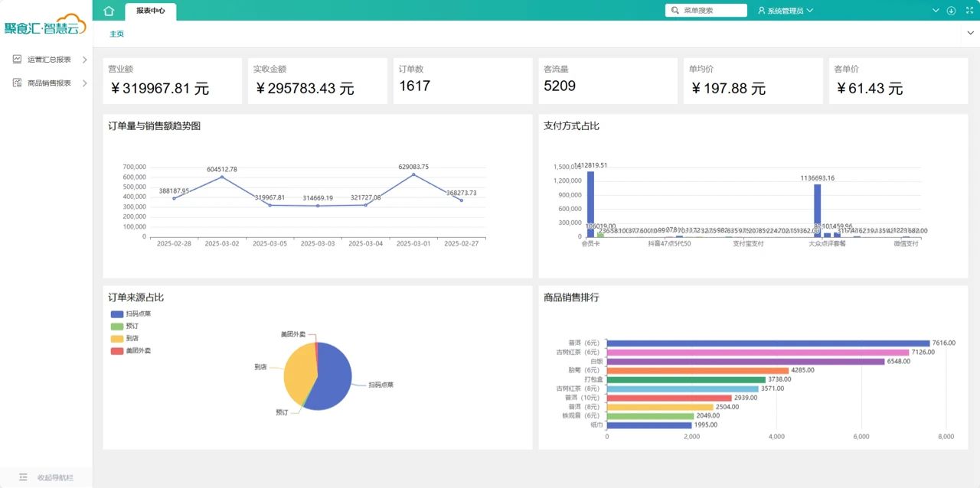Switch to the 报表中心 tab
Viewport: 980px width, 488px height.
coord(150,11)
